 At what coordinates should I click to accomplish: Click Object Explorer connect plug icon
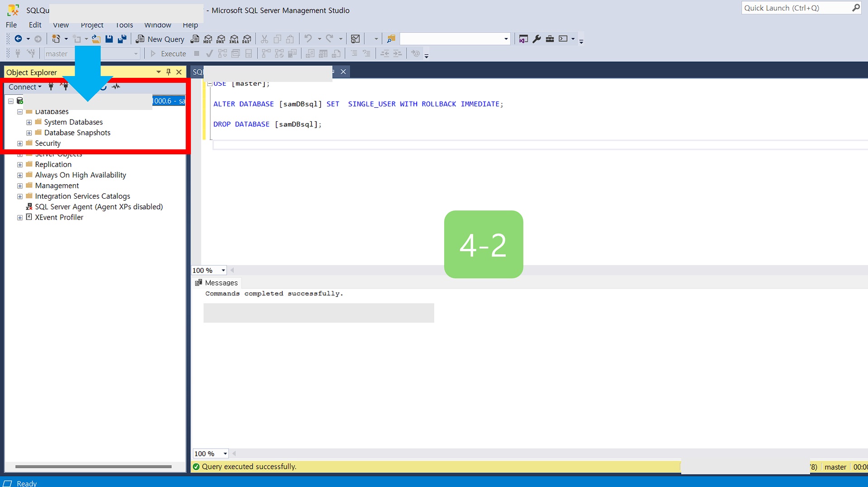pyautogui.click(x=51, y=86)
